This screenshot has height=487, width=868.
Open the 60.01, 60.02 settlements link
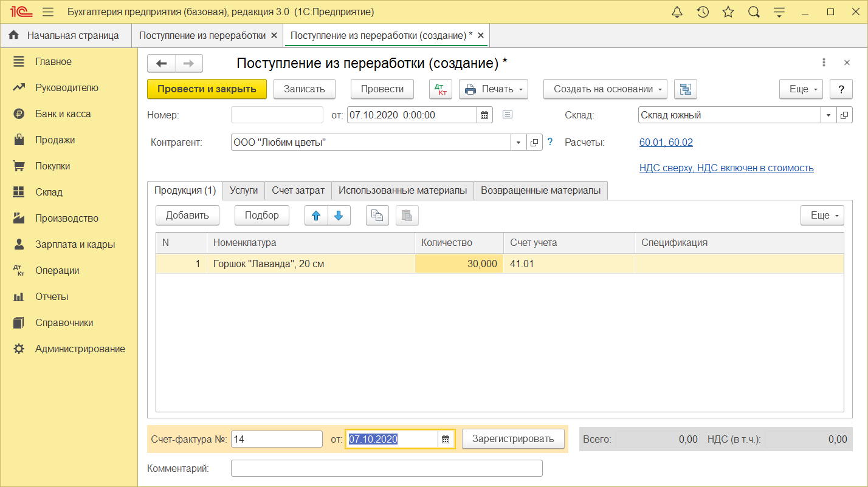[666, 142]
